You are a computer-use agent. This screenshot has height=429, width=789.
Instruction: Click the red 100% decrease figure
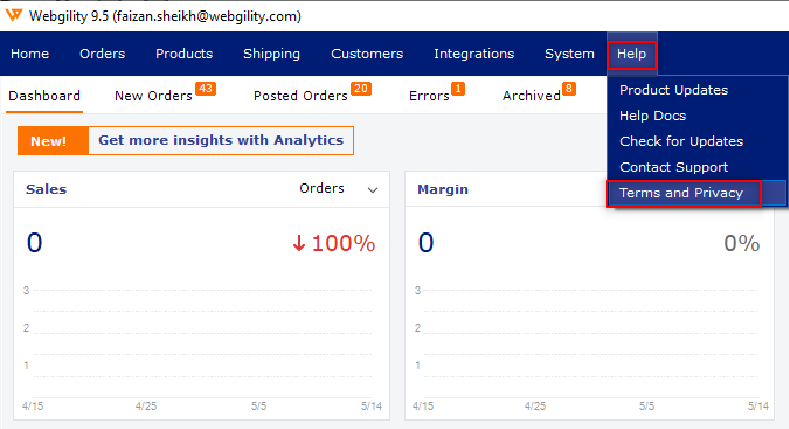pos(343,243)
